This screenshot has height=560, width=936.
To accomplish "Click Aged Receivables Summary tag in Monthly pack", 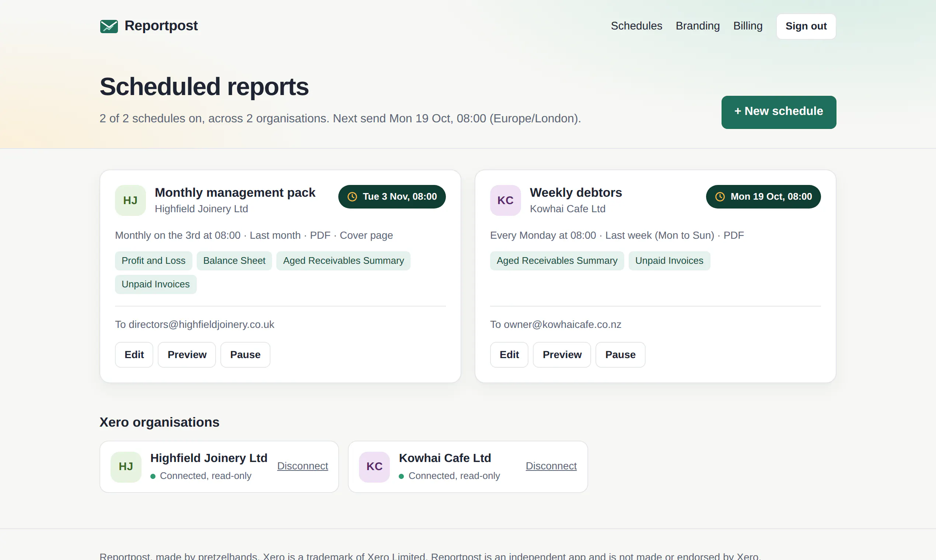I will 343,261.
